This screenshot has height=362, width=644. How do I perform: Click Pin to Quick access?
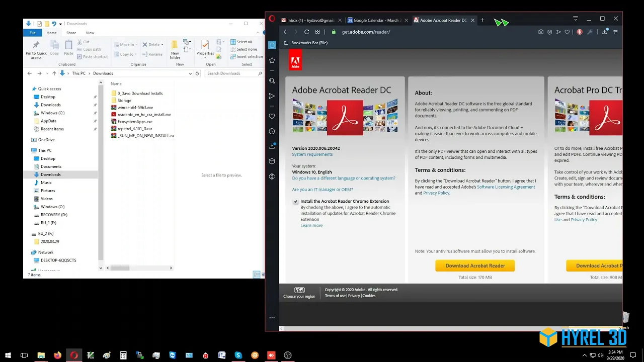(x=36, y=50)
